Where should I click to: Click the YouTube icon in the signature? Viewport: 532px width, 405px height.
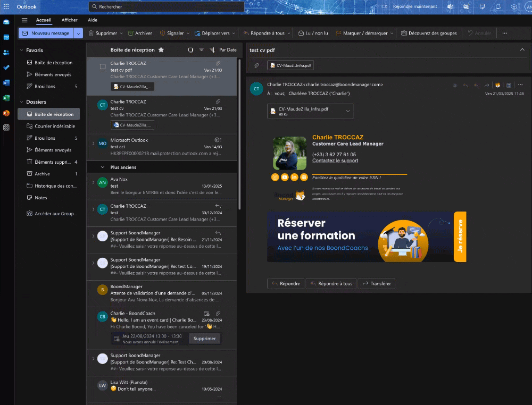tap(285, 177)
